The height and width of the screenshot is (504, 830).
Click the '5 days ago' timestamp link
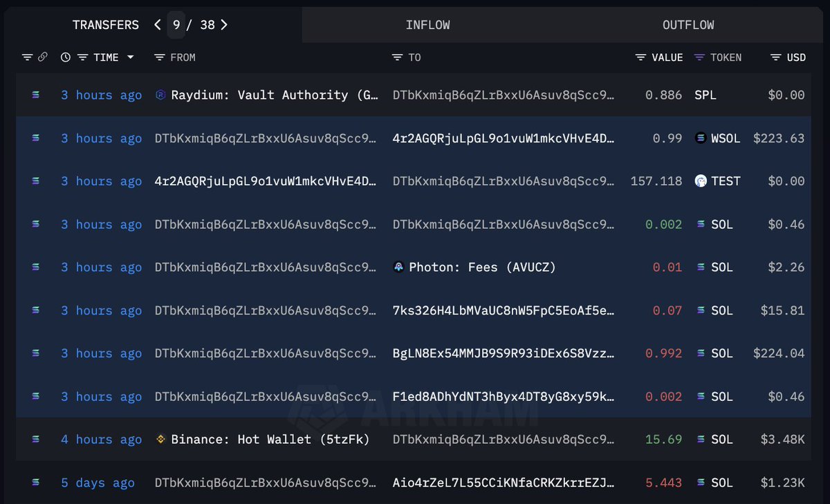tap(98, 483)
